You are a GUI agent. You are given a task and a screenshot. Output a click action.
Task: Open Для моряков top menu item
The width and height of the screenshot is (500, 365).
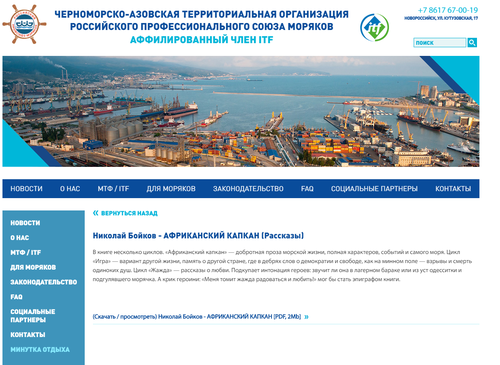click(171, 189)
